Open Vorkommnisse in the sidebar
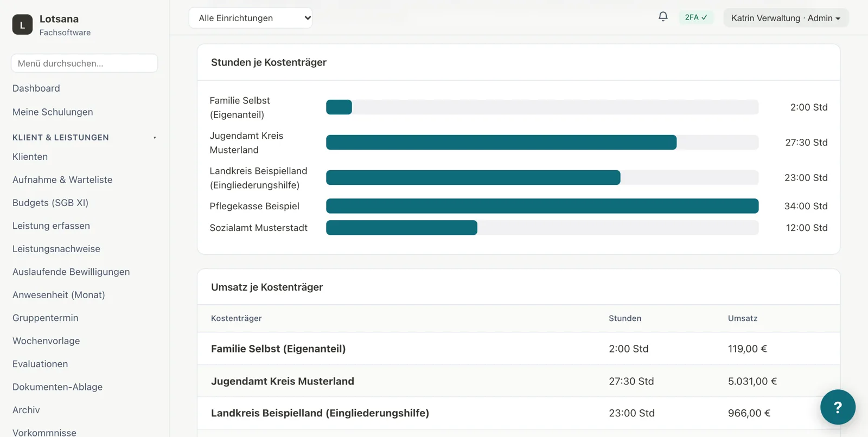 tap(44, 433)
